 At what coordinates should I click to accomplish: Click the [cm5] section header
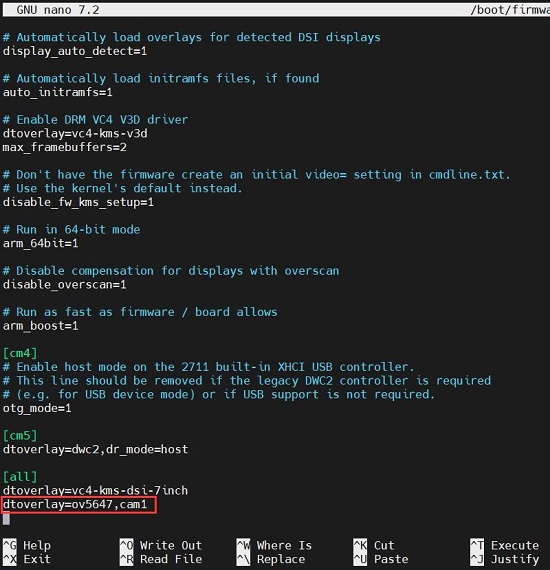20,435
